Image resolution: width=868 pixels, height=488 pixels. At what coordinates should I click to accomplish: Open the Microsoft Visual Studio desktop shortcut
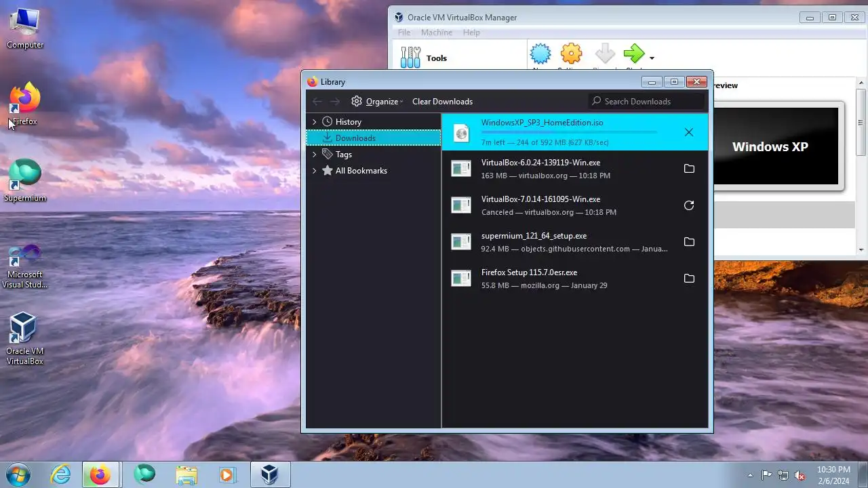click(x=25, y=266)
